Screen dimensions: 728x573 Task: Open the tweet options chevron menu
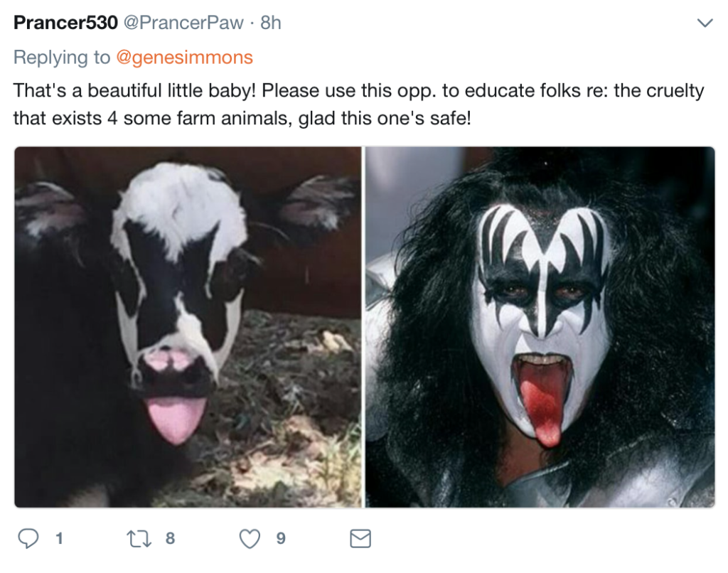click(705, 23)
